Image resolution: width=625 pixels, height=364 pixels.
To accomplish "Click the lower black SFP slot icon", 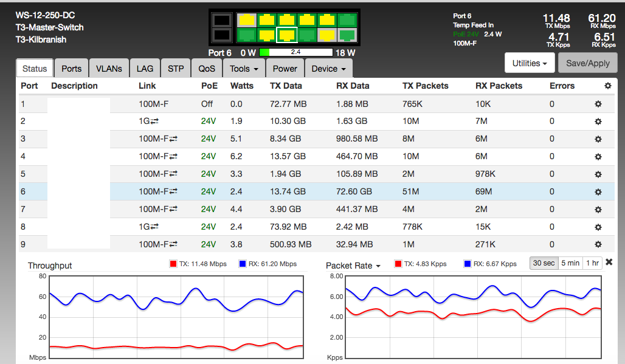I will 221,35.
